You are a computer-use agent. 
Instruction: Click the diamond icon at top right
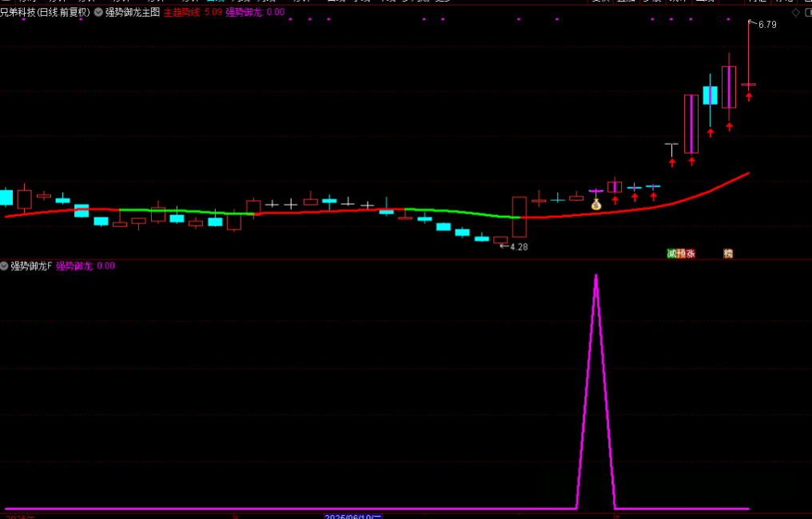795,12
